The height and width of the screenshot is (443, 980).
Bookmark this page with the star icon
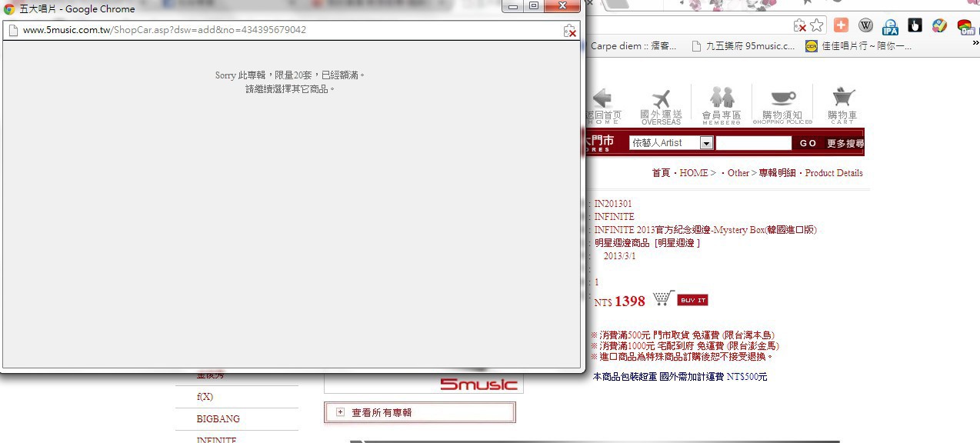click(816, 25)
